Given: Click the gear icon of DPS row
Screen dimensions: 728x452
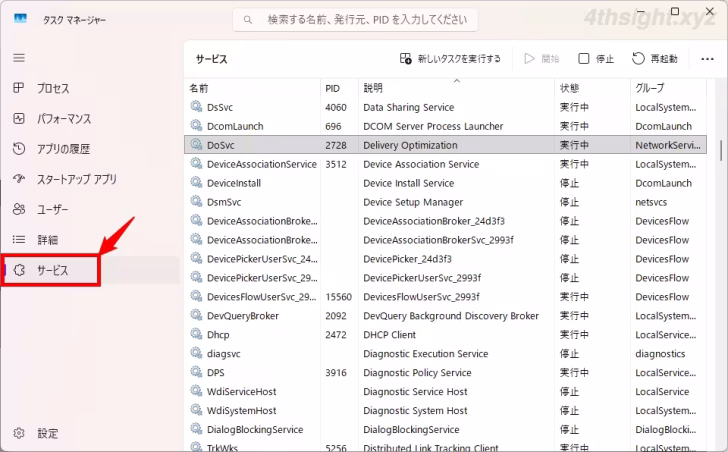Looking at the screenshot, I should pos(196,372).
